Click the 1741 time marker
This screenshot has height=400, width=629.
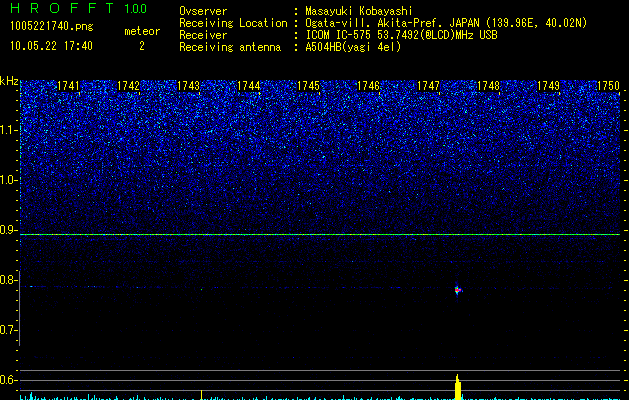[x=69, y=86]
